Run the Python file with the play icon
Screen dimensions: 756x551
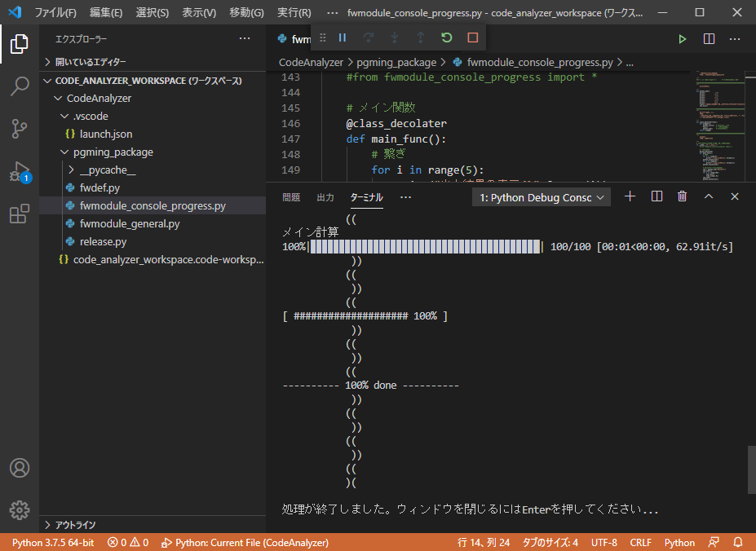coord(683,39)
